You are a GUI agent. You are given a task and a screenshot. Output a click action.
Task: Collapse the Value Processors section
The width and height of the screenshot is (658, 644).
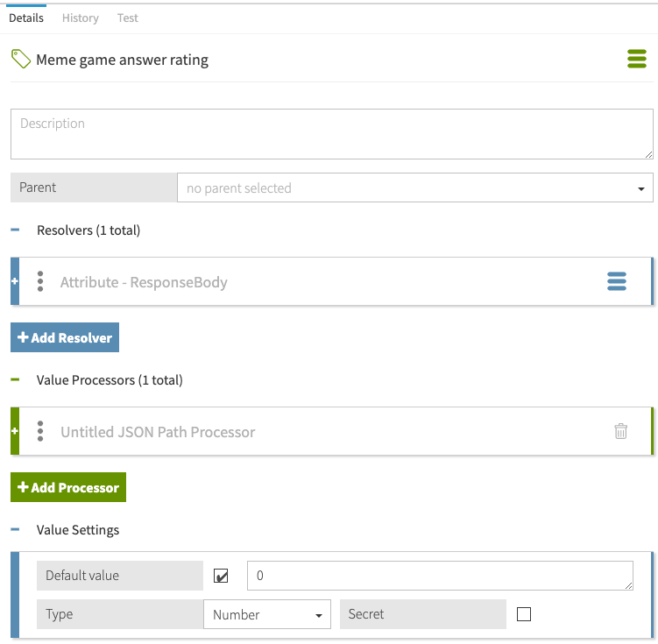tap(16, 380)
